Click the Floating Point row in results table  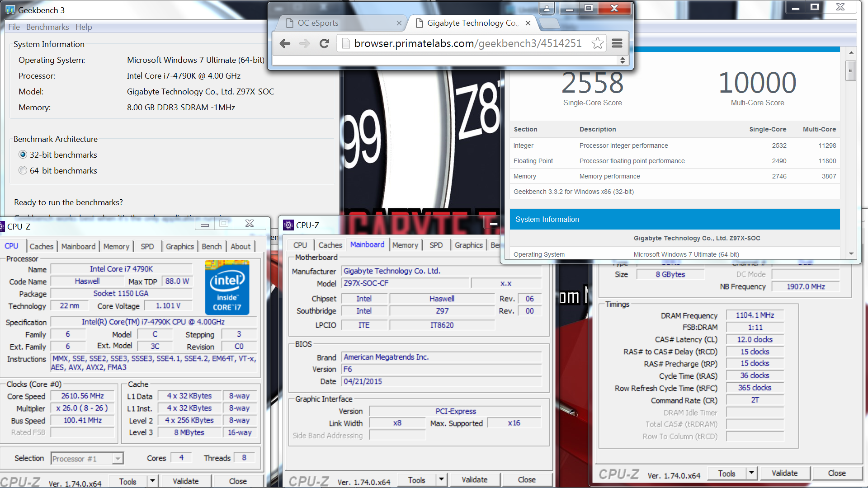point(675,161)
